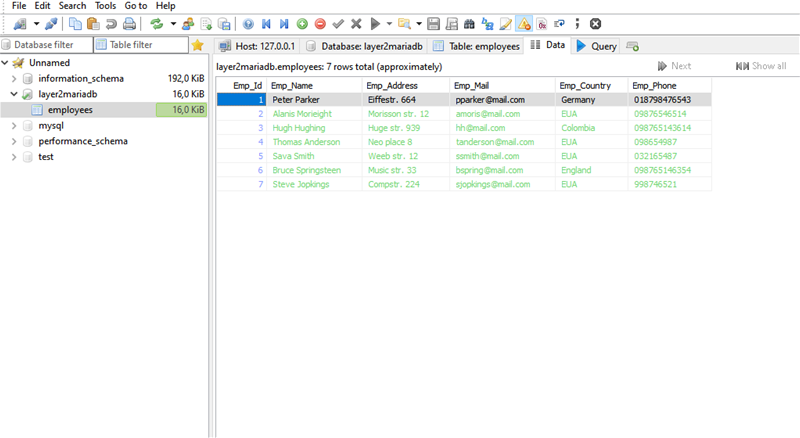Screen dimensions: 800x438
Task: Open the new query tab icon
Action: click(632, 46)
